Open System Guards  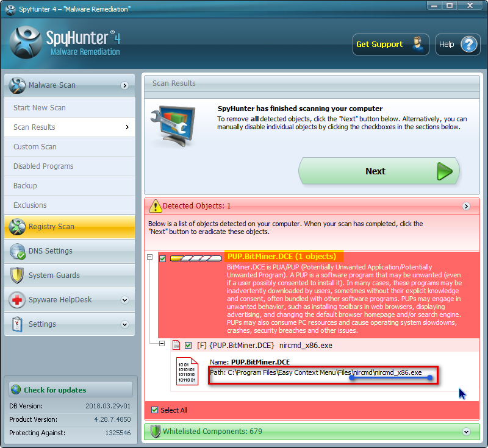(70, 276)
